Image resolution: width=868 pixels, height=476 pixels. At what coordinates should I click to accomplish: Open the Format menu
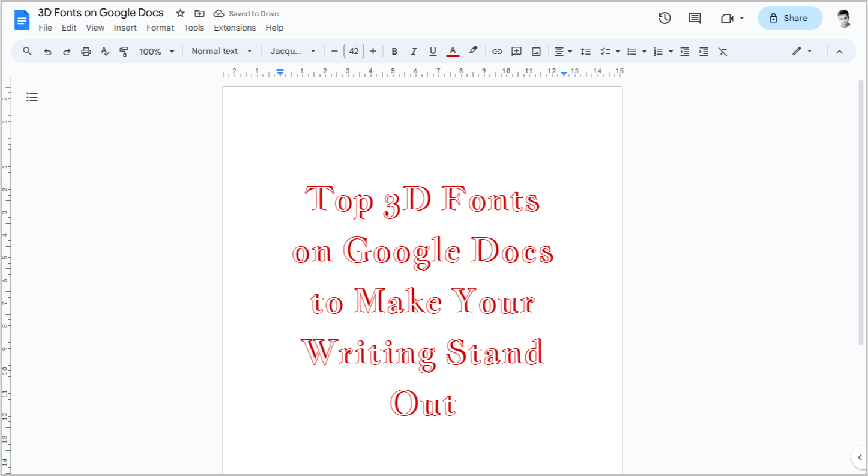pos(160,28)
